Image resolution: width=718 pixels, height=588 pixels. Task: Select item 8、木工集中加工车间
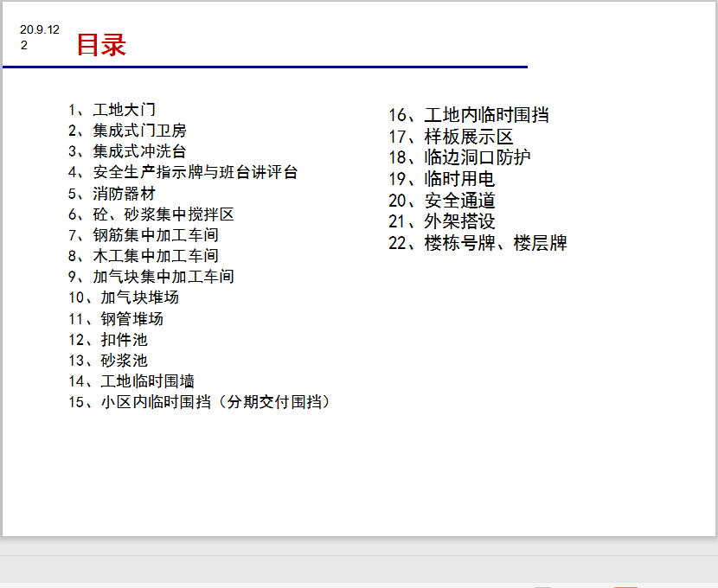point(144,256)
